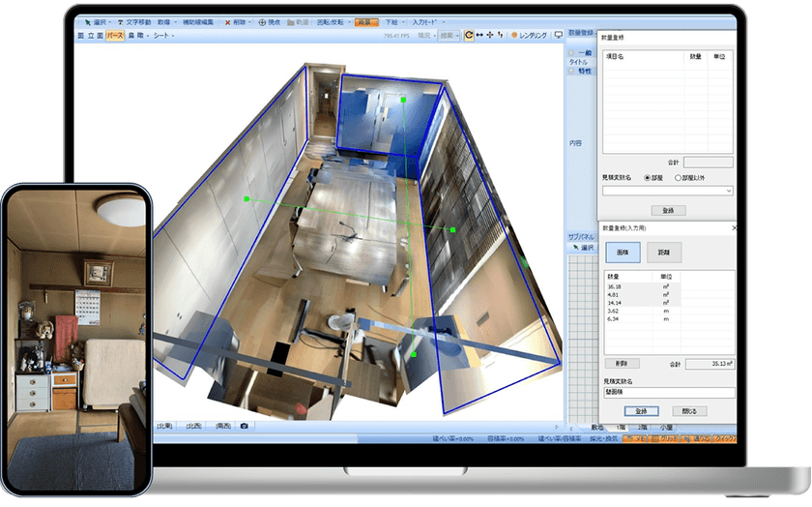This screenshot has height=507, width=812.
Task: Click the 壁面積 name input field
Action: pos(668,393)
